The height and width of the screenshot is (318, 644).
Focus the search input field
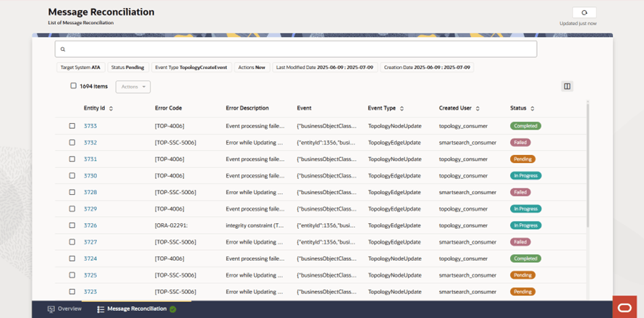click(297, 49)
